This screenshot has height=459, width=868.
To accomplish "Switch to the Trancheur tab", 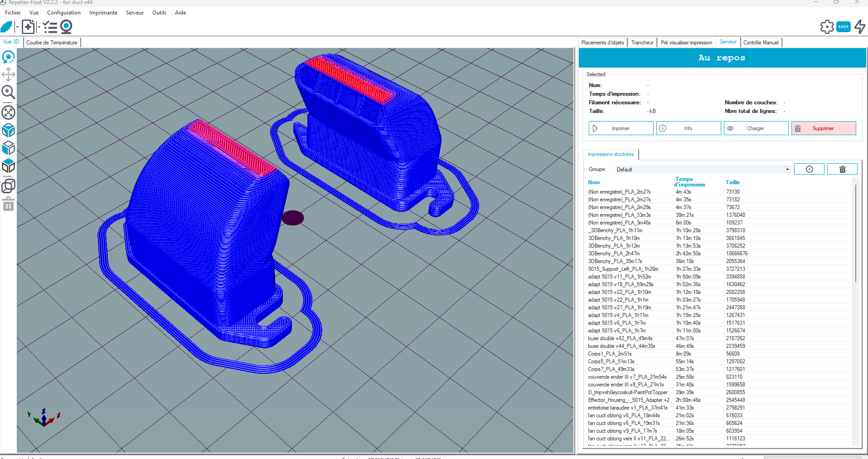I will click(642, 43).
